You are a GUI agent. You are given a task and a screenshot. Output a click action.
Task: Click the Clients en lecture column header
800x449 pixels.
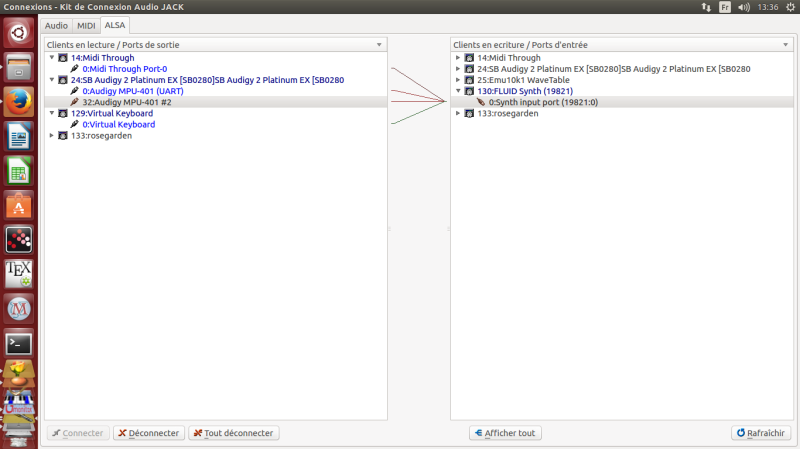click(x=216, y=45)
